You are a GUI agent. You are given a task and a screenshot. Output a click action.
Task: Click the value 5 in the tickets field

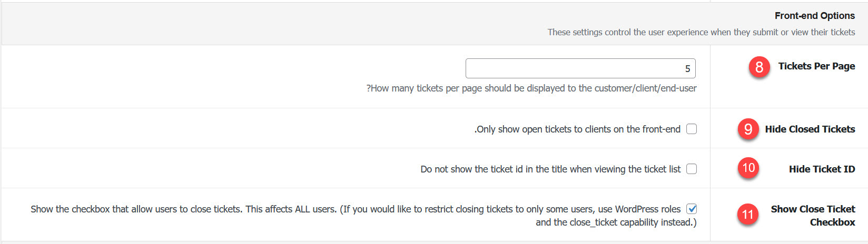coord(687,69)
